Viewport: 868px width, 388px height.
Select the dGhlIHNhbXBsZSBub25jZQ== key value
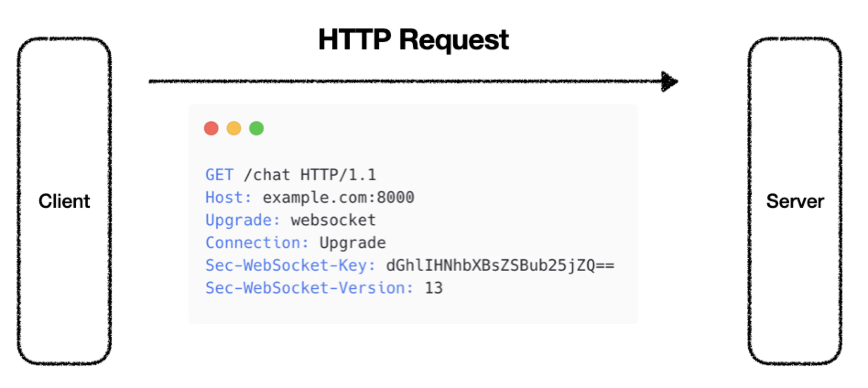(x=500, y=265)
